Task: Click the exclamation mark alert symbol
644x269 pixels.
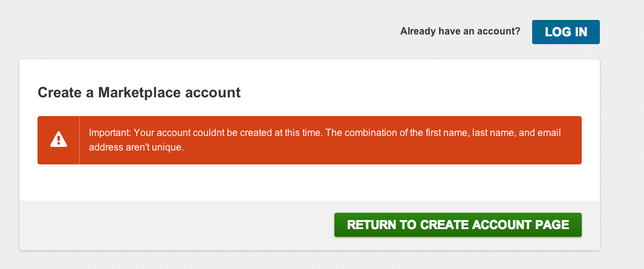Action: tap(59, 140)
